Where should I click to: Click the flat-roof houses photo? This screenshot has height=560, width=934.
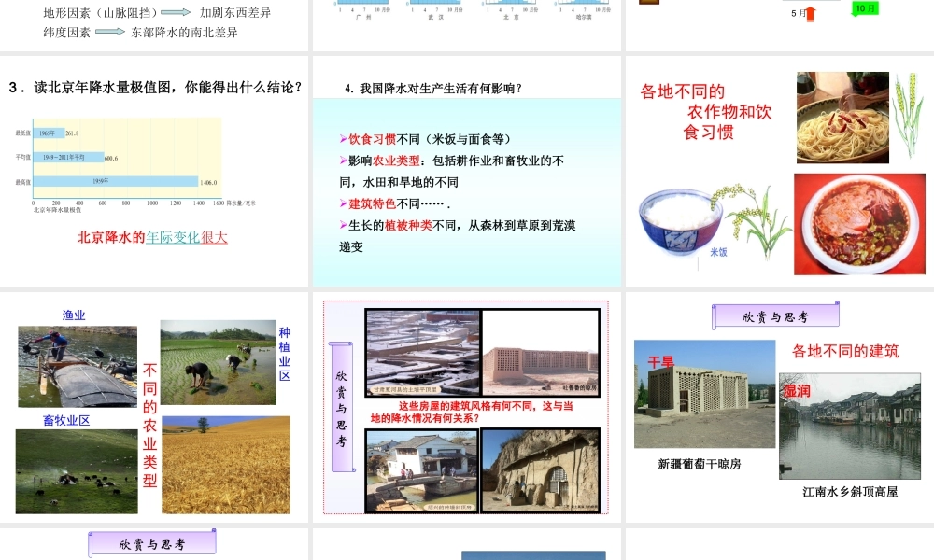point(422,352)
